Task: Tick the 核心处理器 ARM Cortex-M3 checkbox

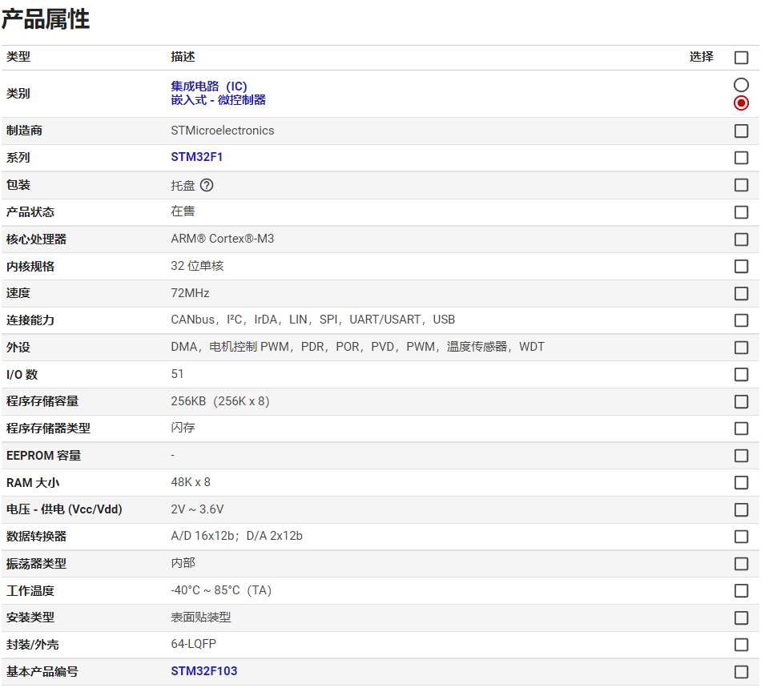Action: pyautogui.click(x=741, y=239)
